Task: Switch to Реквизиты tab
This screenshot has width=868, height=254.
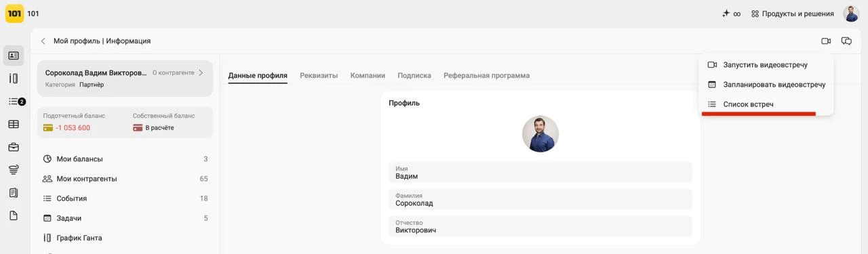Action: pyautogui.click(x=319, y=75)
